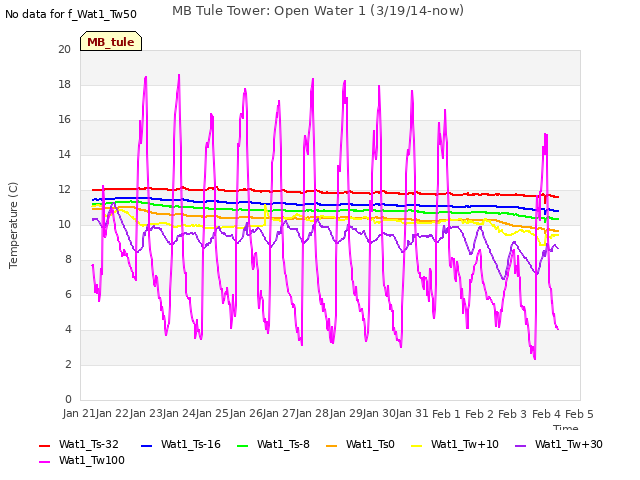This screenshot has height=480, width=640.
Task: Click the Jan 27 x-axis tick label
Action: 280,413
